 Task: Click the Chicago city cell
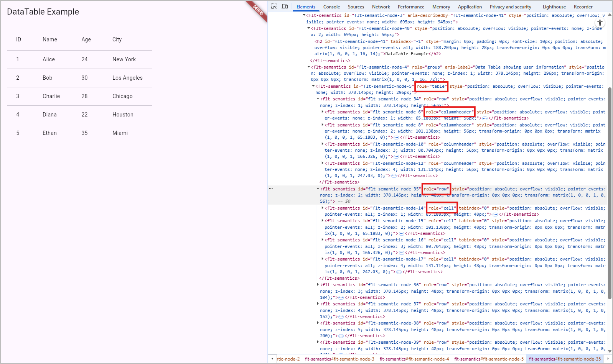tap(122, 96)
